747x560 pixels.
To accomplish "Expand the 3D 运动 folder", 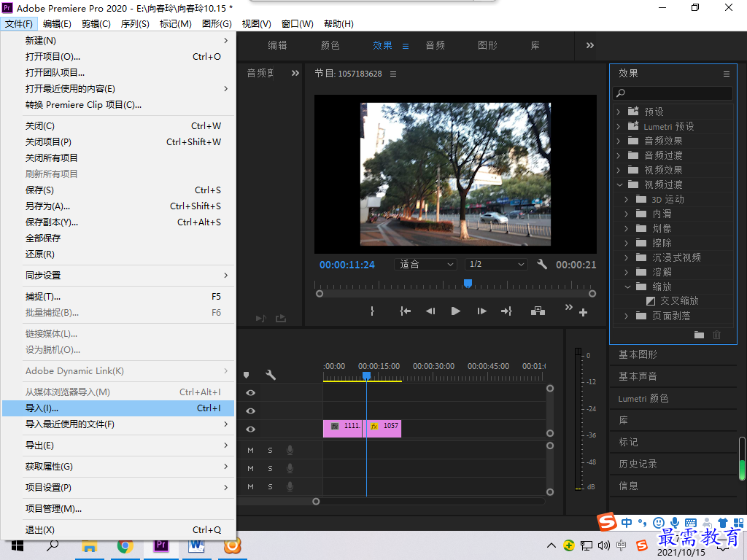I will pyautogui.click(x=627, y=200).
